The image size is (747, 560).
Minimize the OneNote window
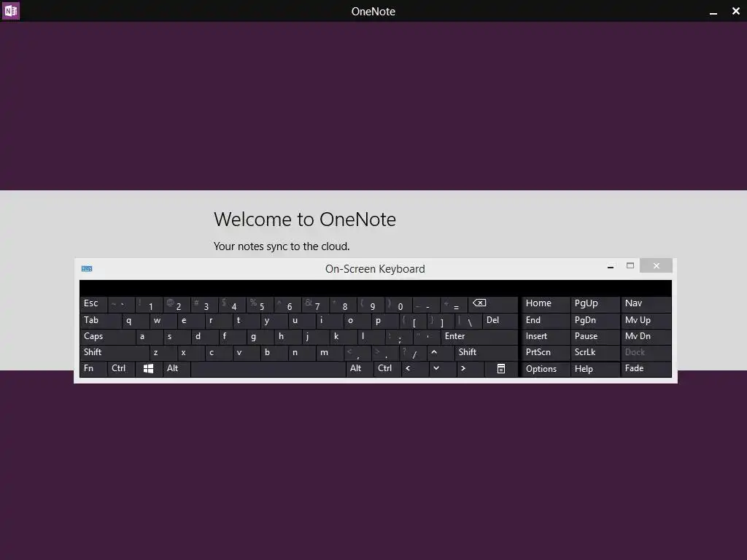(x=713, y=12)
